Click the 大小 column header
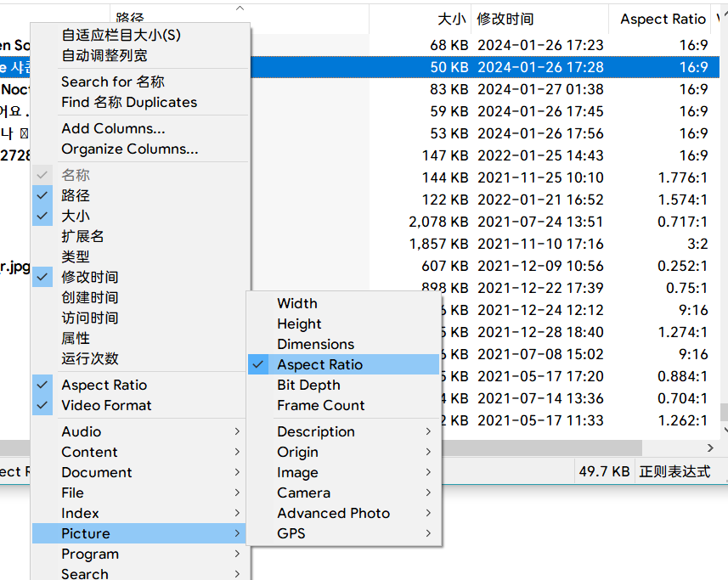The height and width of the screenshot is (580, 728). [451, 19]
